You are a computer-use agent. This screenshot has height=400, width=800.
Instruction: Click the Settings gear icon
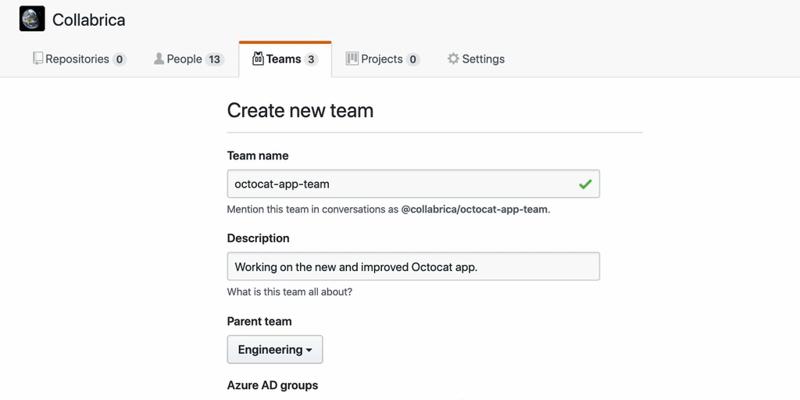[x=453, y=59]
